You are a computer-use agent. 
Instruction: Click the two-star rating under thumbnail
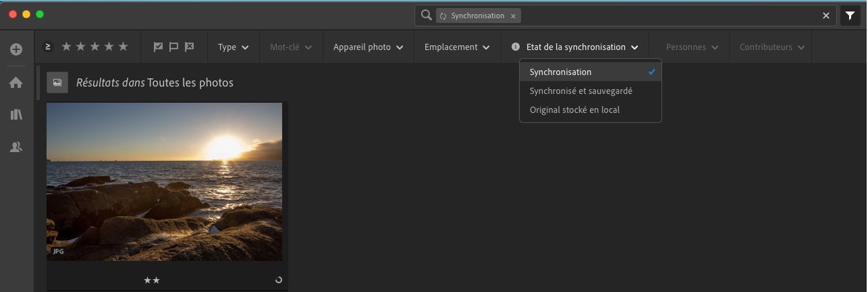tap(152, 280)
